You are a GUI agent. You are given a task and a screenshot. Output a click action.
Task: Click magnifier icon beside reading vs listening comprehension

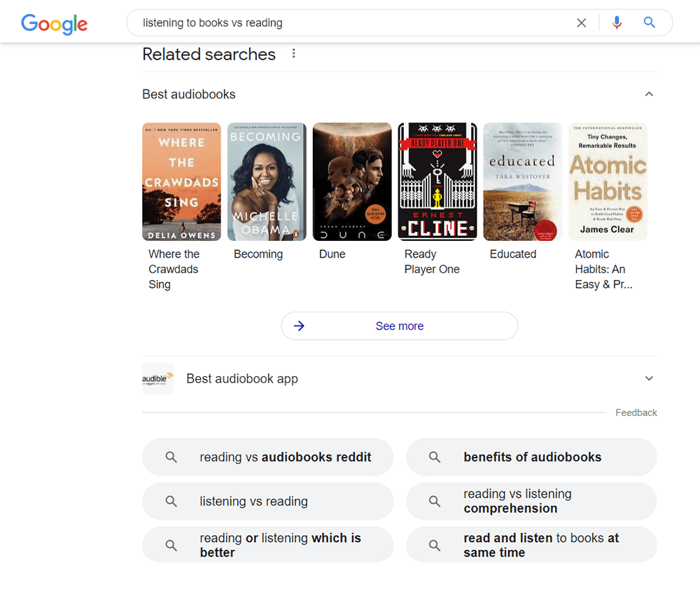click(435, 501)
